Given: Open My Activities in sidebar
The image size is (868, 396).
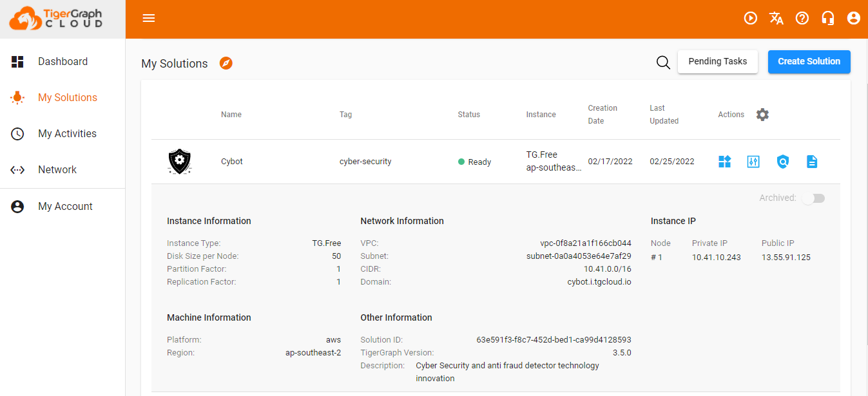Looking at the screenshot, I should tap(63, 134).
